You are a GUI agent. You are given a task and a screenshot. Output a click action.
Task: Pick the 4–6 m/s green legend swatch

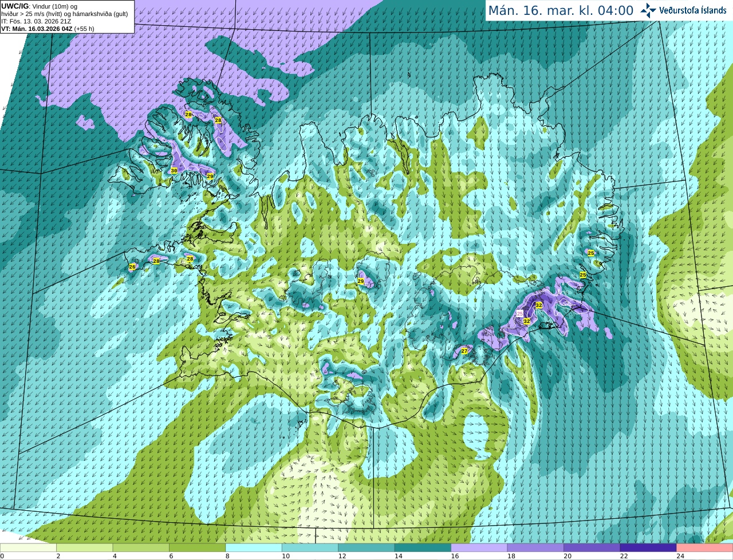click(141, 547)
